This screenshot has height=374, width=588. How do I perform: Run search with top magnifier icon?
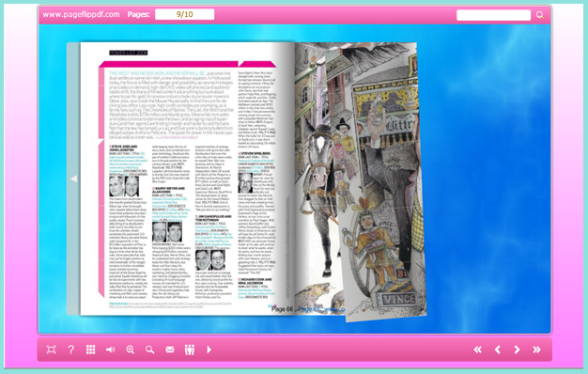[x=540, y=15]
